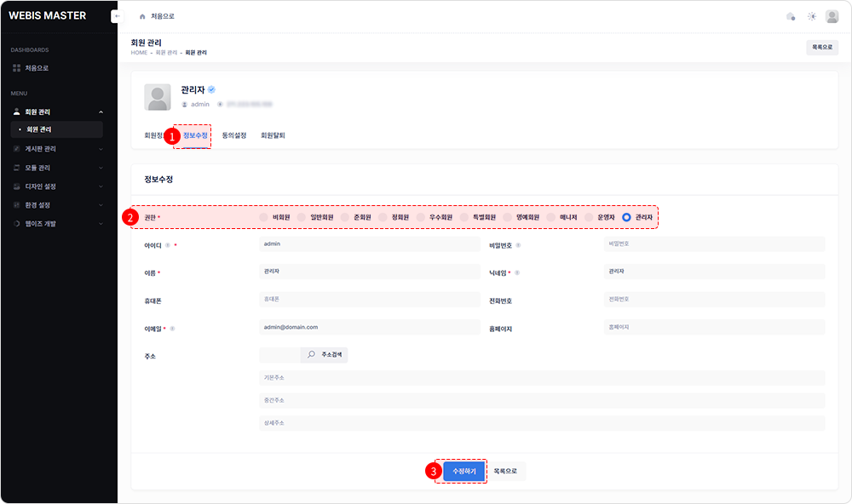Click the info icon next to 아이디 label
This screenshot has height=504, width=852.
[167, 245]
